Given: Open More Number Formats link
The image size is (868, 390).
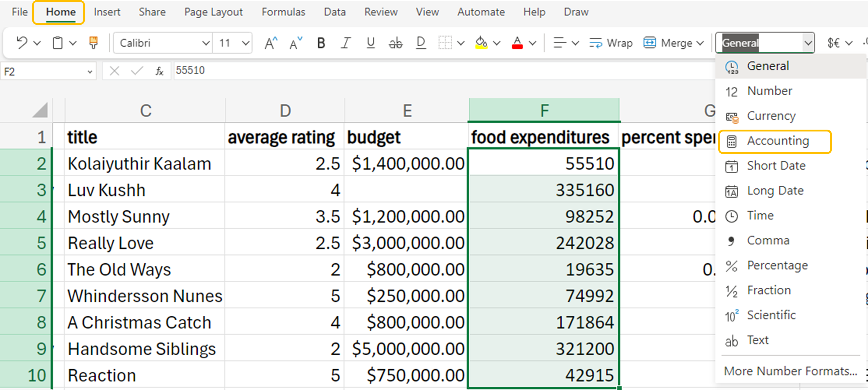Looking at the screenshot, I should point(790,371).
